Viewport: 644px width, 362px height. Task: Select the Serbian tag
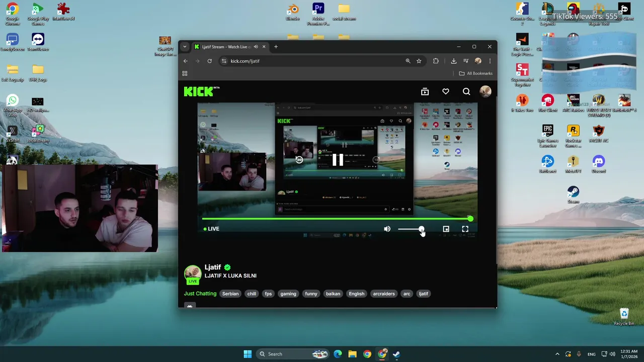(230, 294)
